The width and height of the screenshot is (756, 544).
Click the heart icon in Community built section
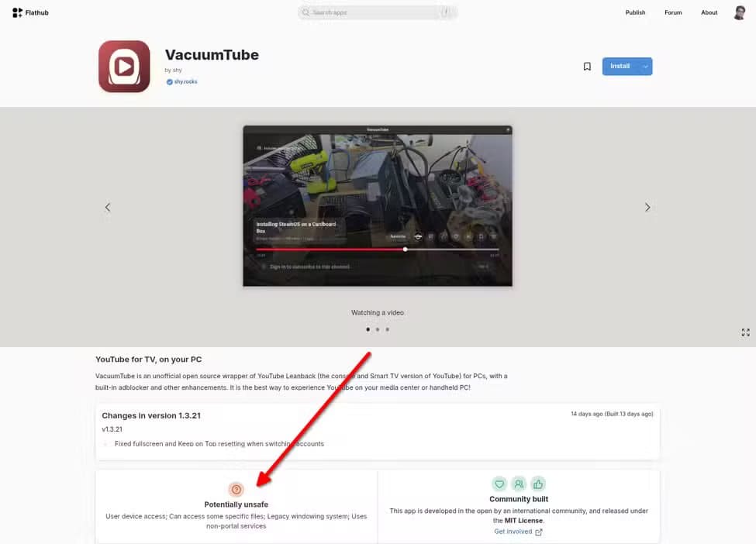pos(499,484)
